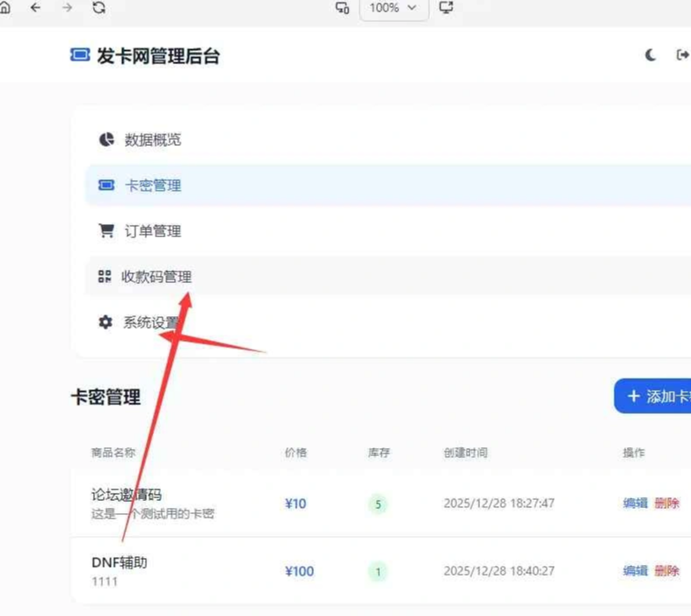Click the browser home icon
This screenshot has height=616, width=691.
click(x=4, y=8)
